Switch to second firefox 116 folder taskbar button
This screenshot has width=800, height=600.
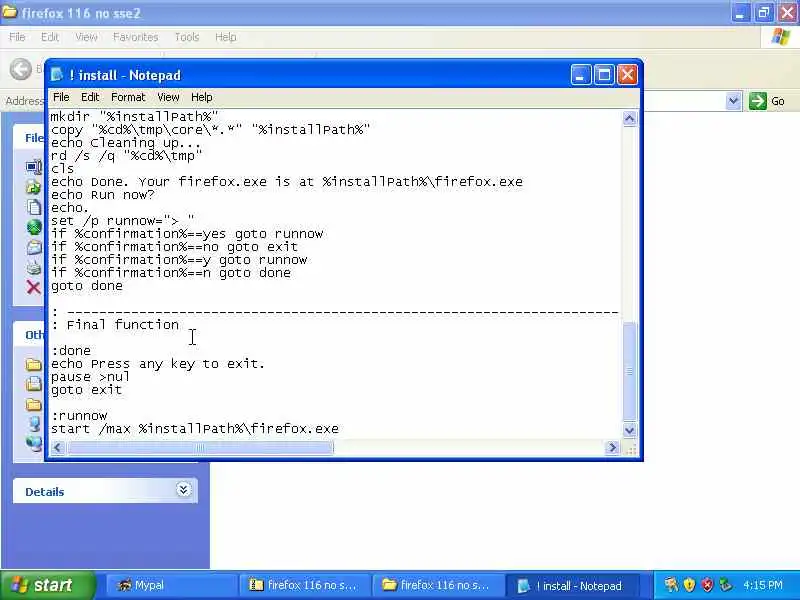click(x=438, y=585)
